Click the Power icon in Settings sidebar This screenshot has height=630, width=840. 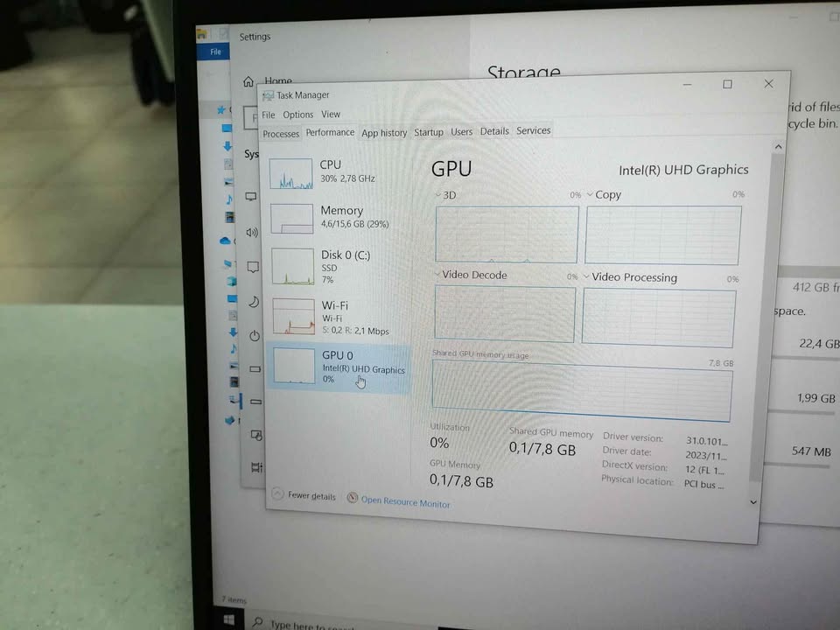[255, 335]
